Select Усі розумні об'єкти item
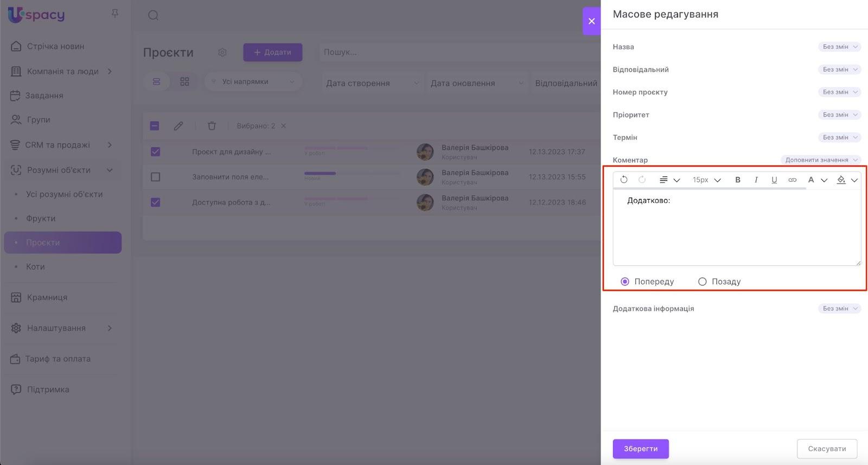 tap(64, 194)
